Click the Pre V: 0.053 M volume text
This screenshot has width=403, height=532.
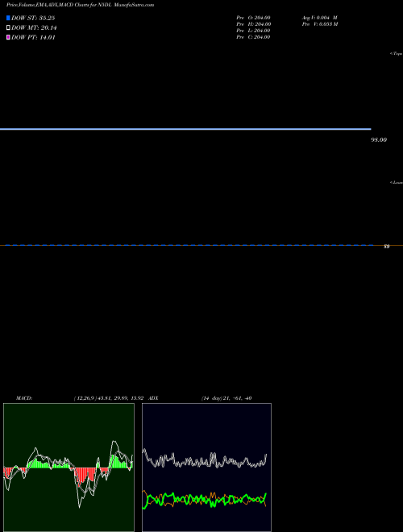tap(320, 24)
